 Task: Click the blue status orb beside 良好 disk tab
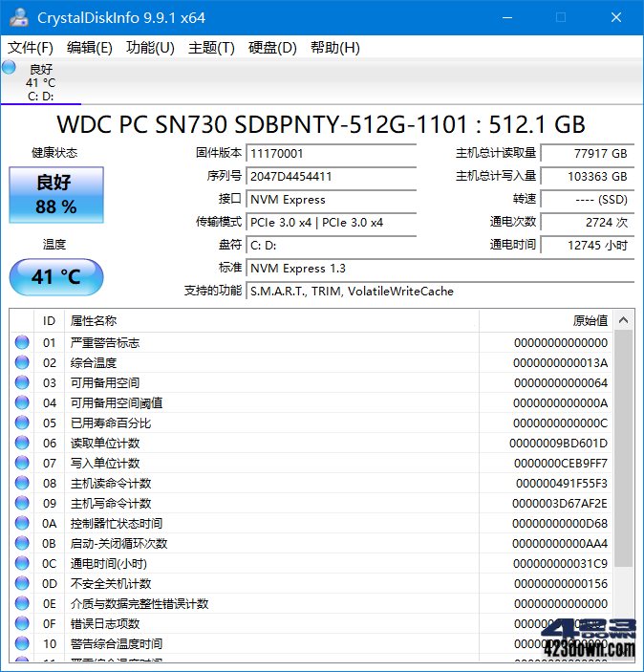(x=9, y=67)
